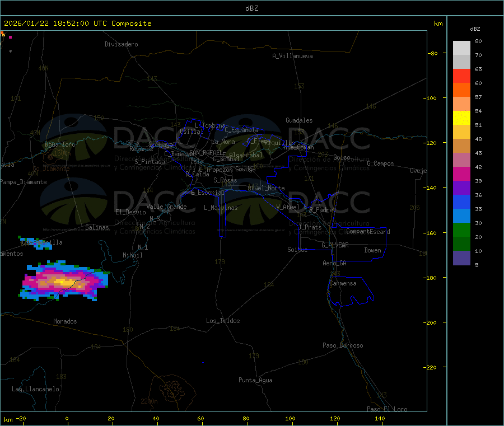Select the light blue 30-35 dBZ swatch
504x426 pixels.
(x=461, y=216)
